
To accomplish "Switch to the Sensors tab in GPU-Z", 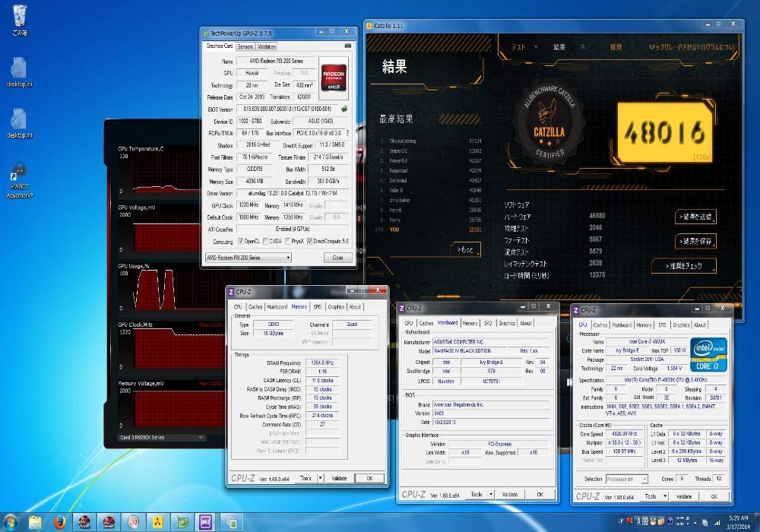I will click(245, 46).
